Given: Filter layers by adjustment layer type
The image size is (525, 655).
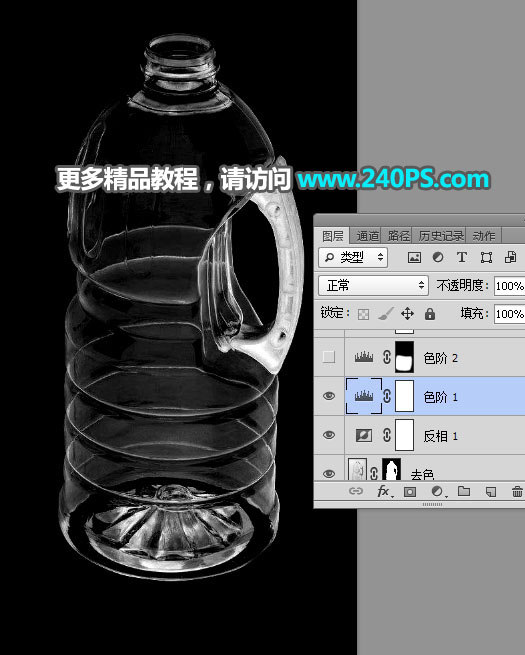Looking at the screenshot, I should (438, 257).
